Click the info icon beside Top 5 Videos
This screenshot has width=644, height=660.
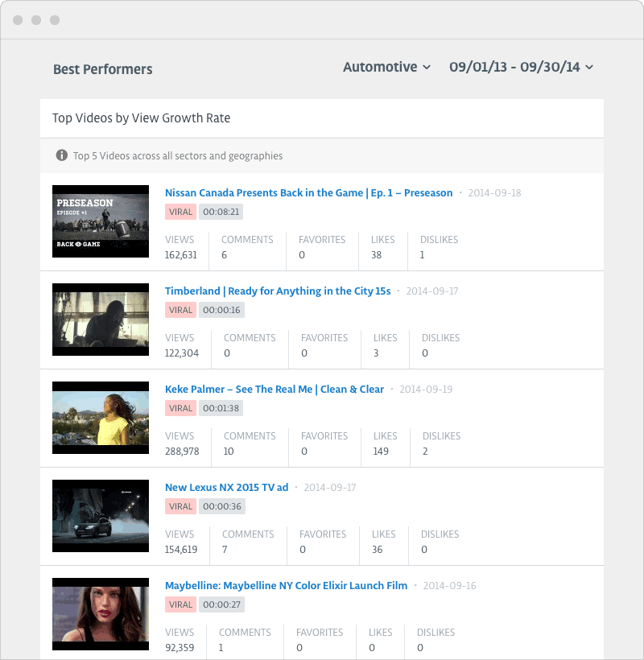61,155
